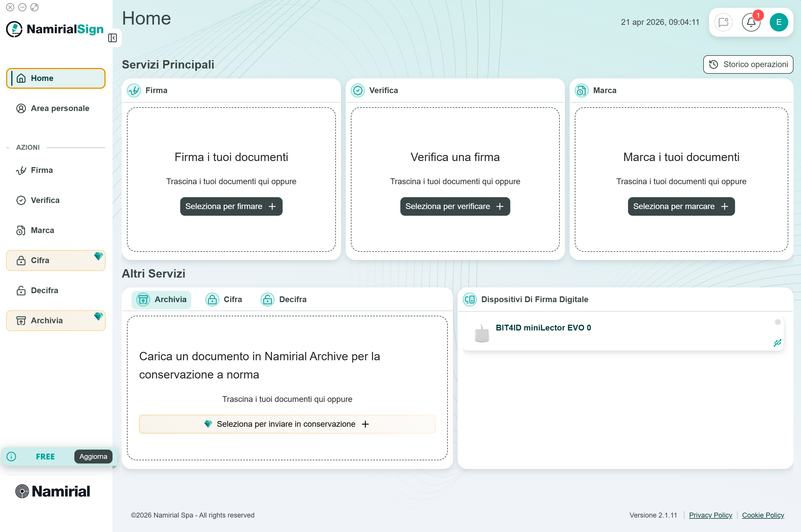Open the notifications bell
Screen dimensions: 801x532
pos(750,22)
